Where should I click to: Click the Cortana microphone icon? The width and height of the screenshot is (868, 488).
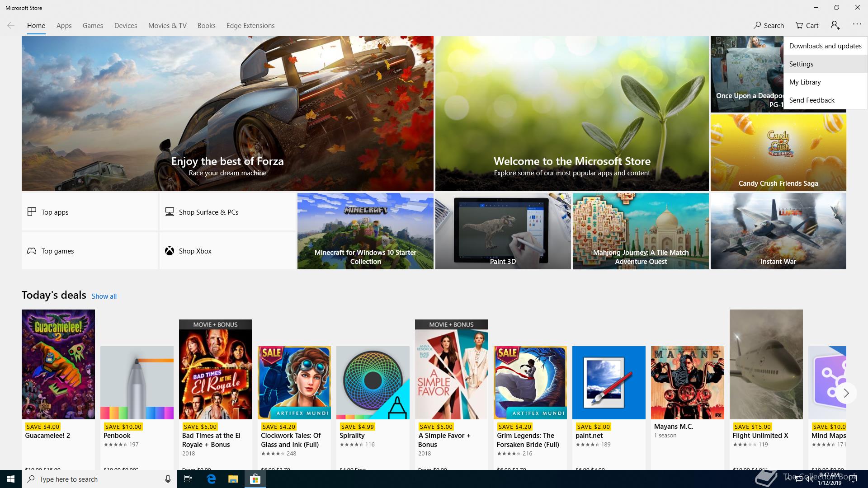click(168, 479)
